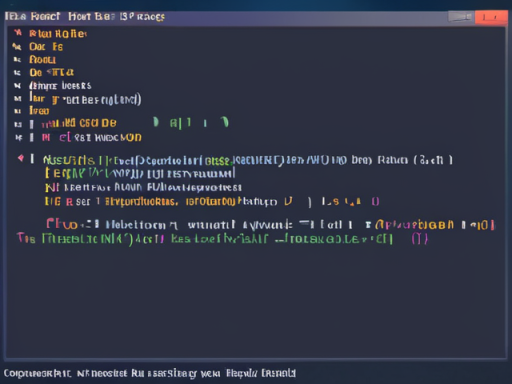512x384 pixels.
Task: Click the magenta parentheses ending the final code line
Action: click(419, 239)
